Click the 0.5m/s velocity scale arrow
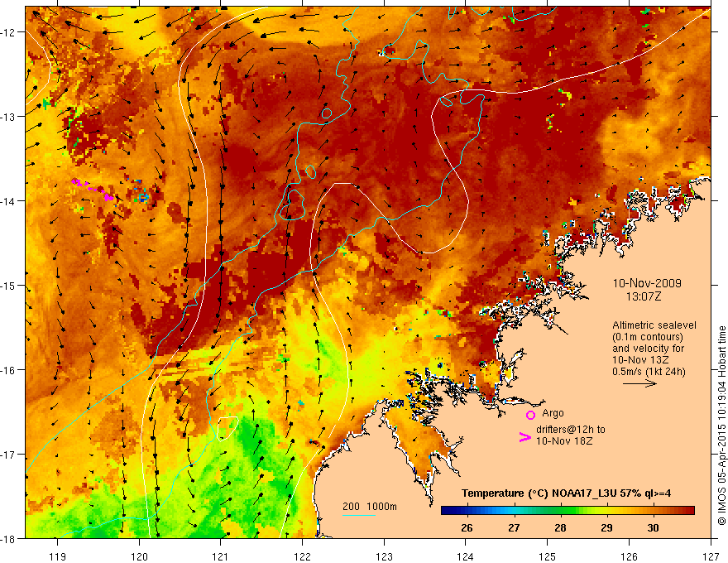This screenshot has width=728, height=563. coord(639,383)
